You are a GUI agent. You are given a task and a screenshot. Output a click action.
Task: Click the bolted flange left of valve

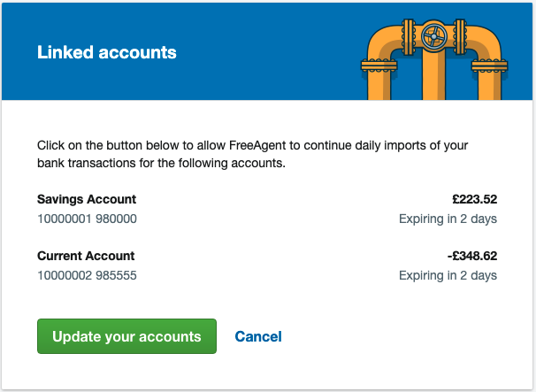pos(408,37)
